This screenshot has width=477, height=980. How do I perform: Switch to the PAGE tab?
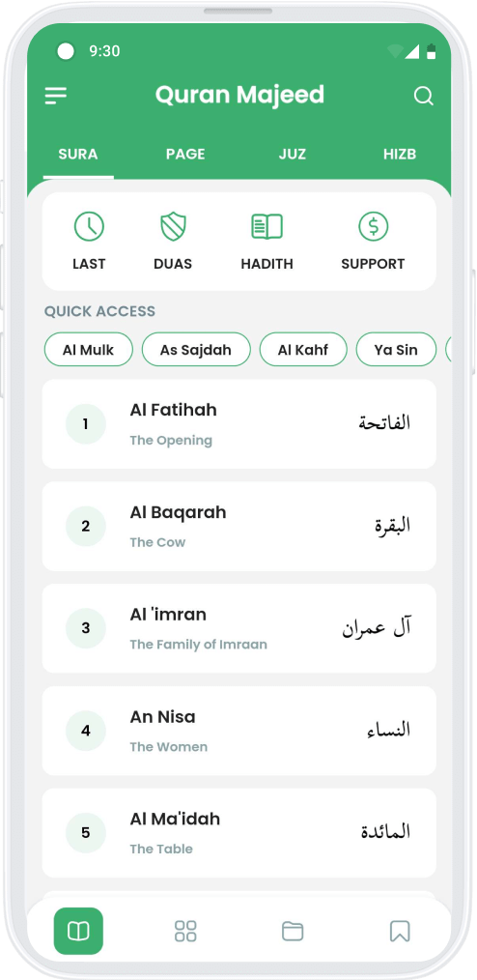click(185, 155)
